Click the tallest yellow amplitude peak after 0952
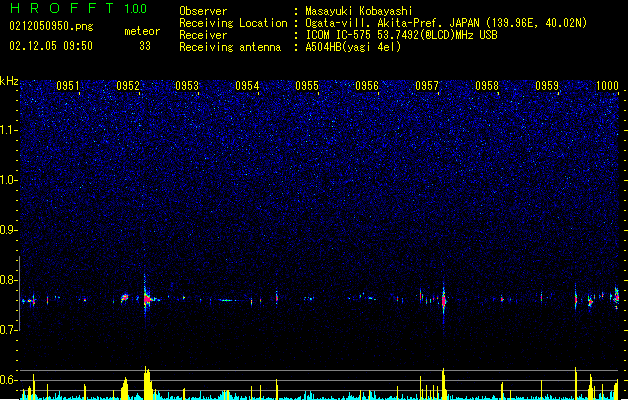629x400 pixels. [x=147, y=383]
